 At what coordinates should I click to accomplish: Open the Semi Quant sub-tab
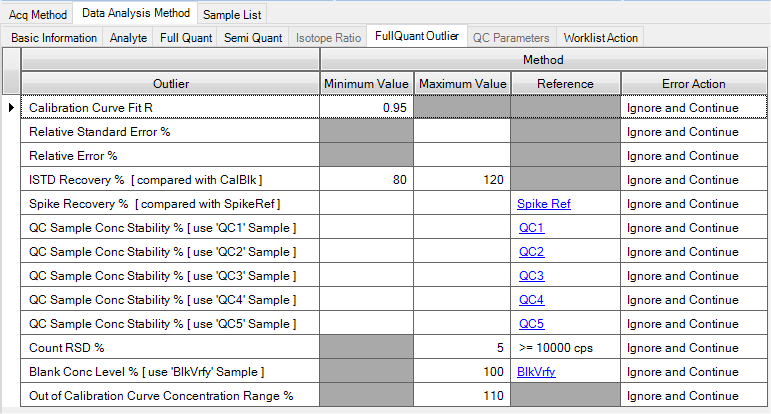point(253,38)
